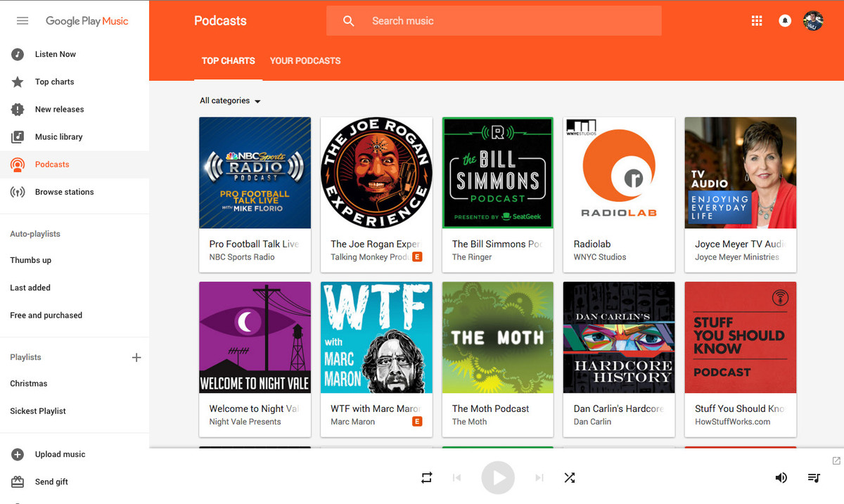The image size is (844, 504).
Task: Click the Upload music plus icon
Action: tap(18, 455)
